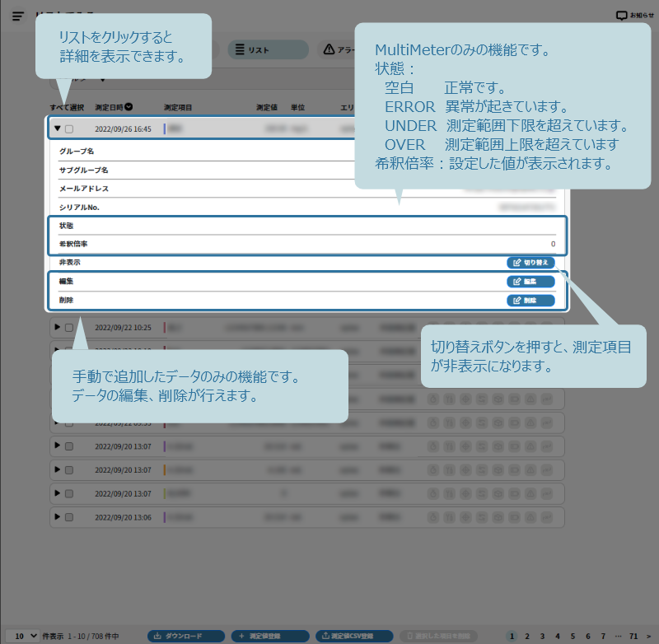Click the warning triangle icon in the 13:06 row
Screen dimensions: 659x644
[530, 517]
